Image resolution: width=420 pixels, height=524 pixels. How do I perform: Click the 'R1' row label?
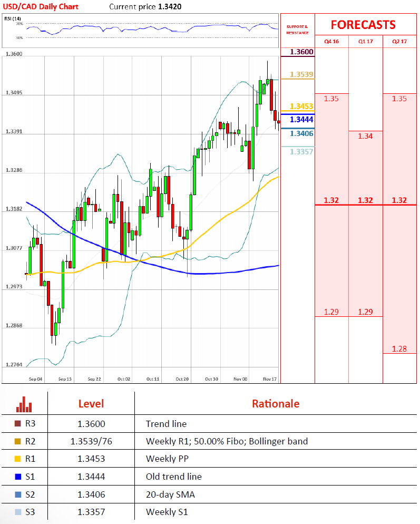(30, 459)
